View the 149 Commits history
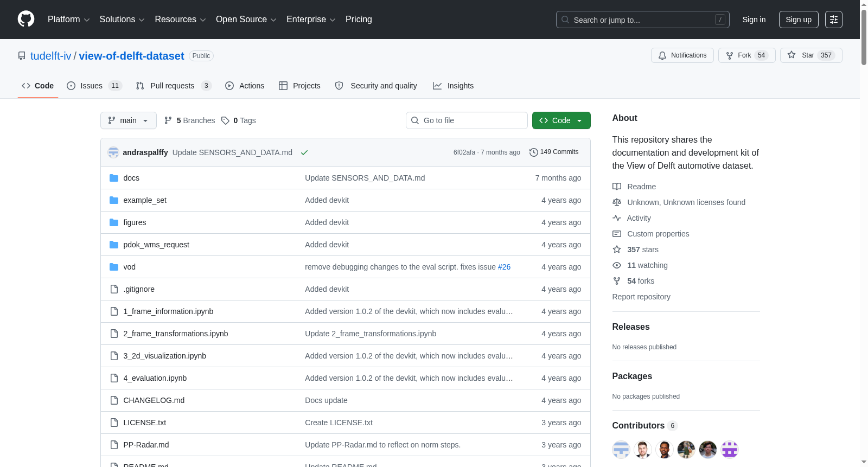Image resolution: width=868 pixels, height=467 pixels. [554, 152]
